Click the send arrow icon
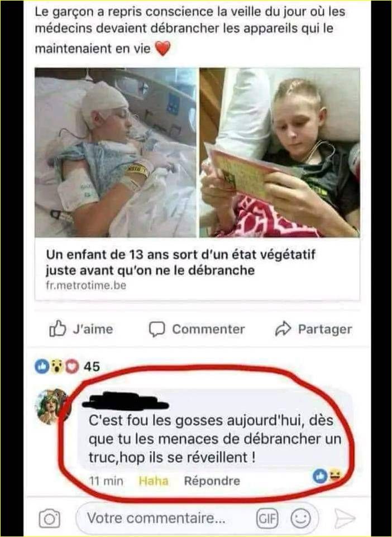The width and height of the screenshot is (392, 537). pos(345,519)
